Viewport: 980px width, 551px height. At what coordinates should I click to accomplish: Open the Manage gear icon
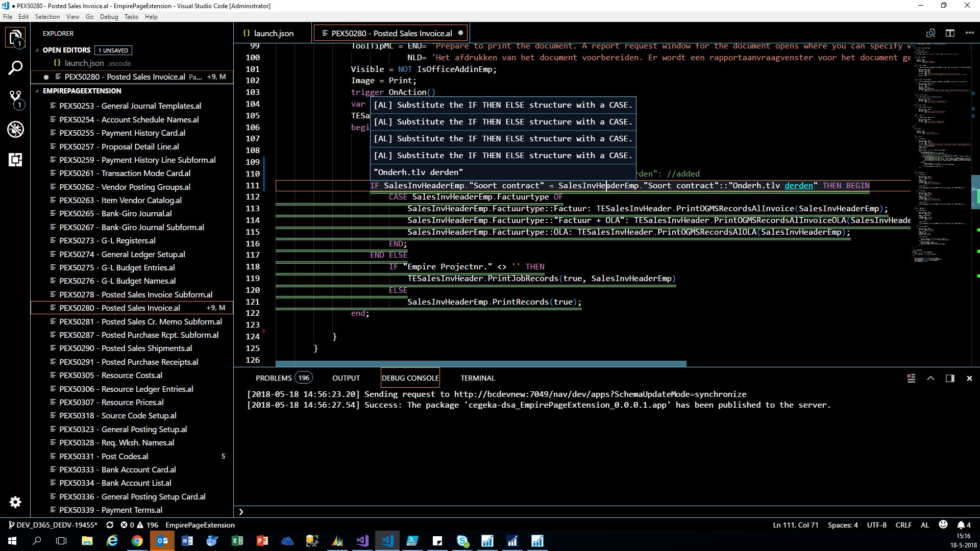point(15,502)
